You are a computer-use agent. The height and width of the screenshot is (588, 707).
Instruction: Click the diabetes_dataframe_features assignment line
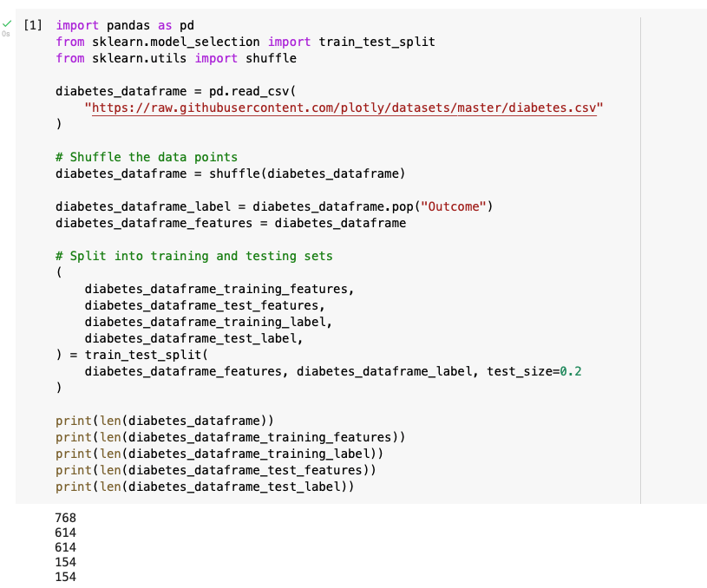point(230,223)
